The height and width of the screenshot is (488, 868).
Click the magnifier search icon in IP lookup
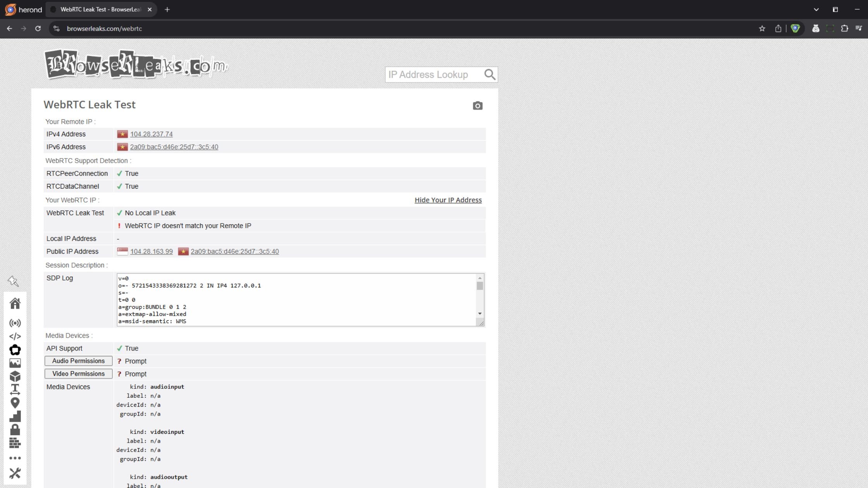click(x=490, y=74)
